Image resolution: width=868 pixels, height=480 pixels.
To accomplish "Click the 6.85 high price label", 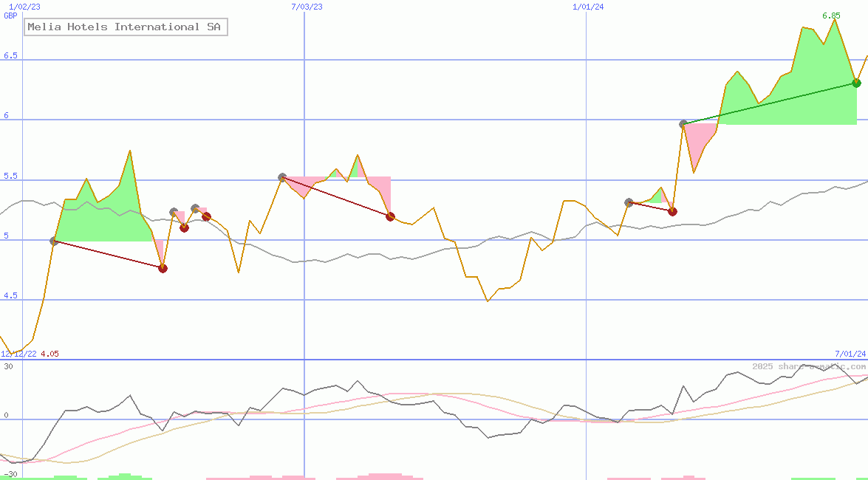I will pos(831,16).
